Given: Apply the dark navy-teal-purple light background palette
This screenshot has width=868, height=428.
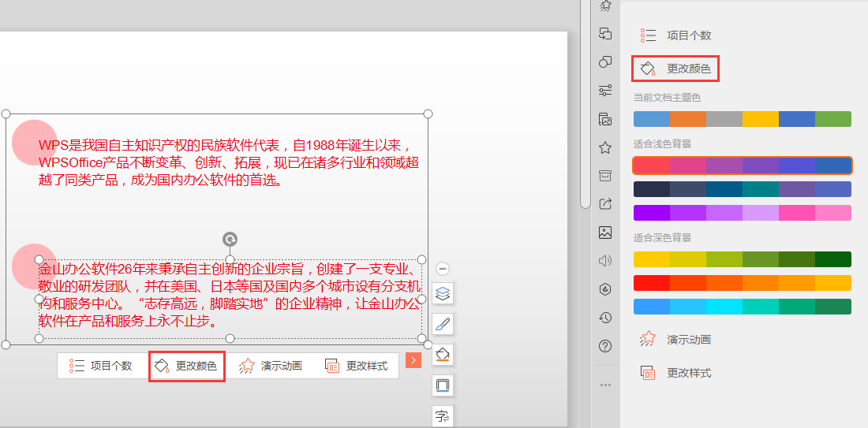Looking at the screenshot, I should pyautogui.click(x=743, y=189).
